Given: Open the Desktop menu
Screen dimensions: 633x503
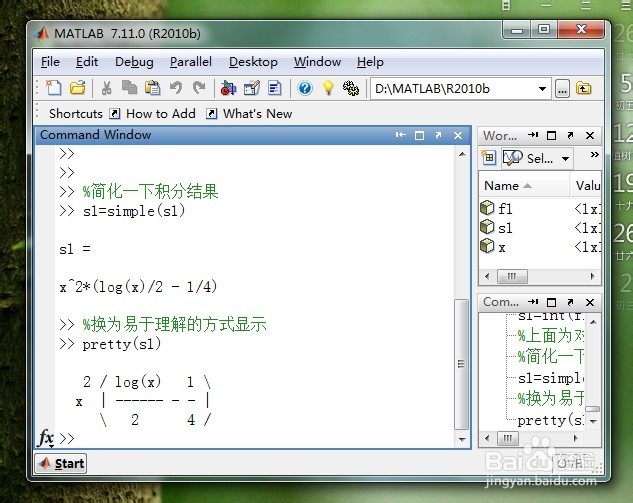Looking at the screenshot, I should 253,62.
